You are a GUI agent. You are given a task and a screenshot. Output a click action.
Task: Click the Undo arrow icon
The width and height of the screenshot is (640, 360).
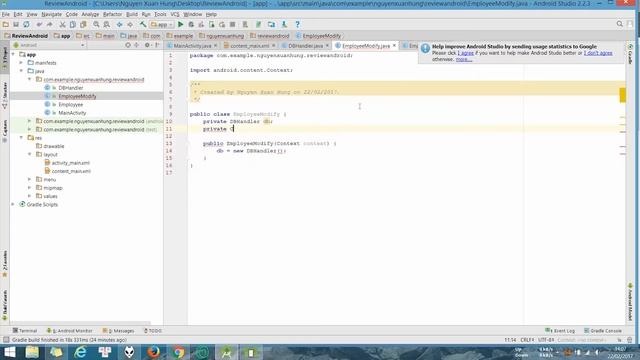pos(39,24)
